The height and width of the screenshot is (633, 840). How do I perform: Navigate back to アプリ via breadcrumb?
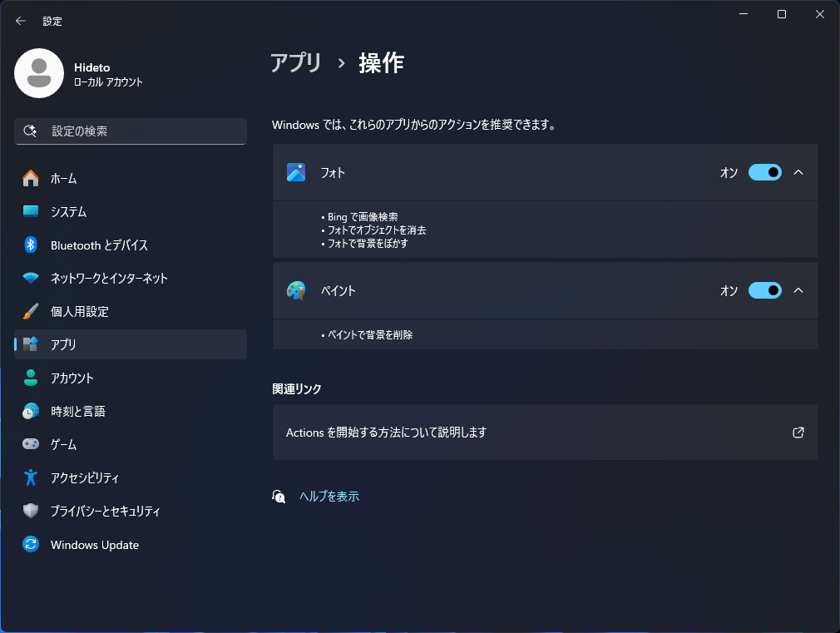click(x=295, y=62)
